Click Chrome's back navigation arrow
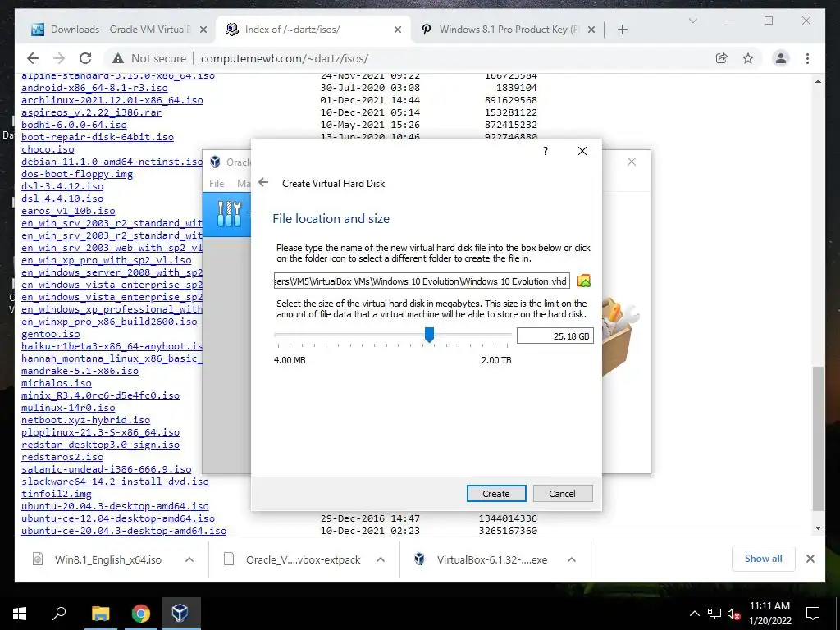 pos(33,58)
